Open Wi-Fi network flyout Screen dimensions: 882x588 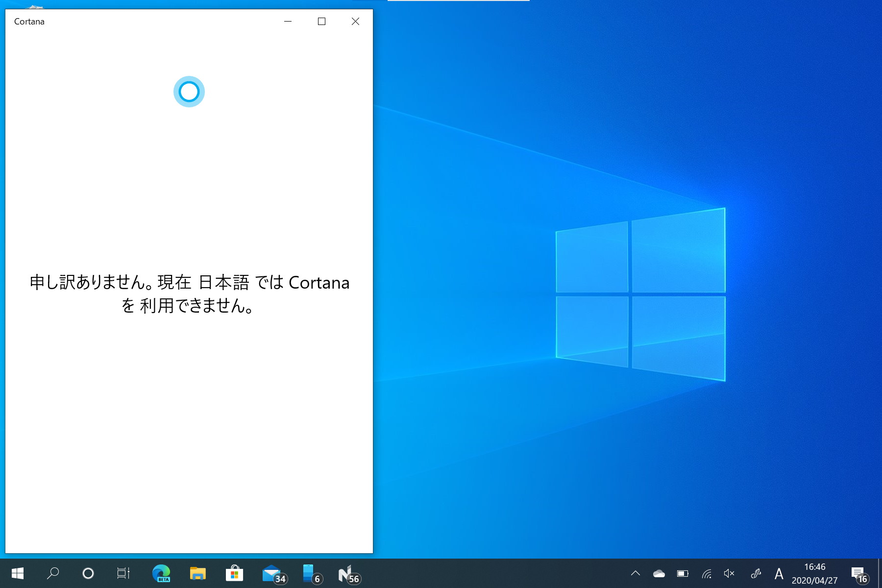(x=706, y=573)
